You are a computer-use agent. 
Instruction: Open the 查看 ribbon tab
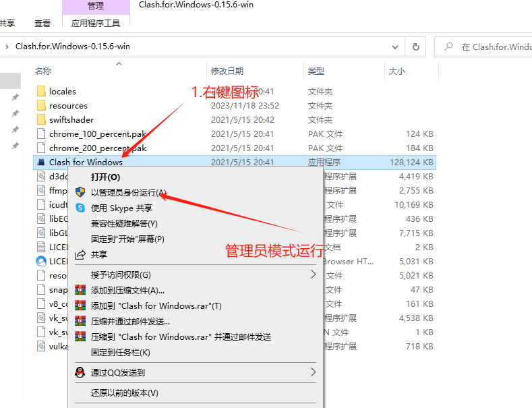tap(42, 23)
